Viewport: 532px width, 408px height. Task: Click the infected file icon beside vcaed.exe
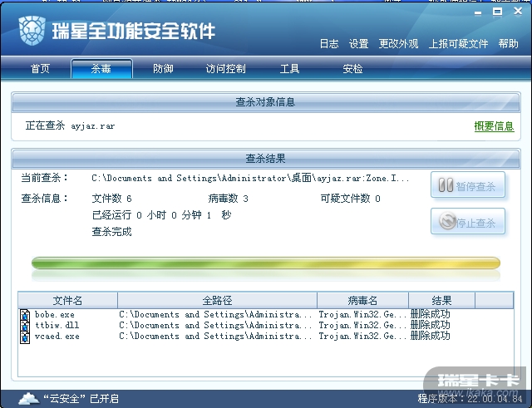tap(25, 337)
